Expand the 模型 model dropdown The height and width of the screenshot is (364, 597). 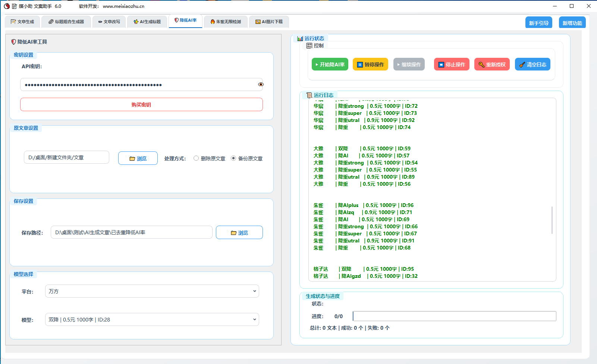(x=152, y=320)
